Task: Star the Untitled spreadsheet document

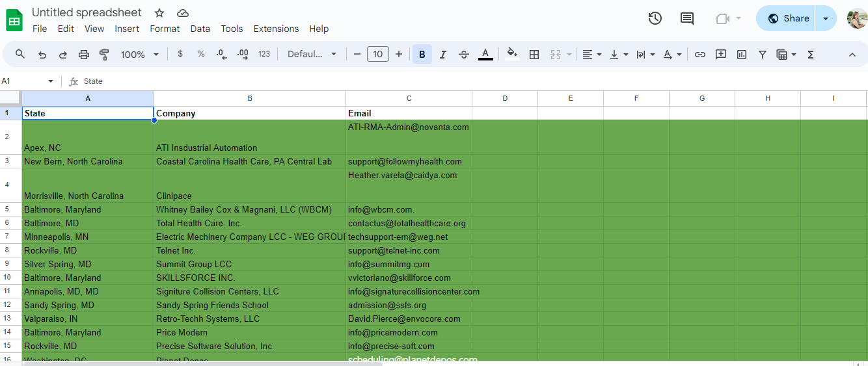Action: tap(159, 13)
